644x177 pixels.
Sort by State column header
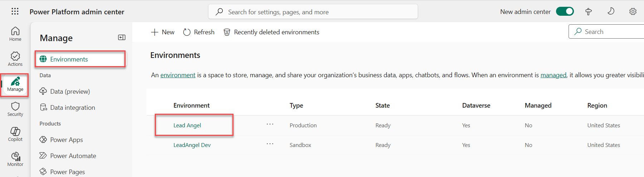(x=383, y=105)
